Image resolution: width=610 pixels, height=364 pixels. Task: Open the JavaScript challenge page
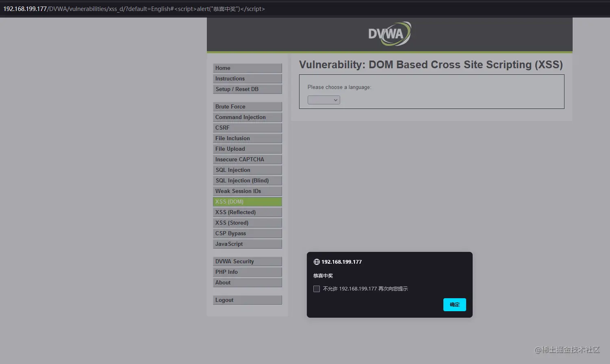247,244
